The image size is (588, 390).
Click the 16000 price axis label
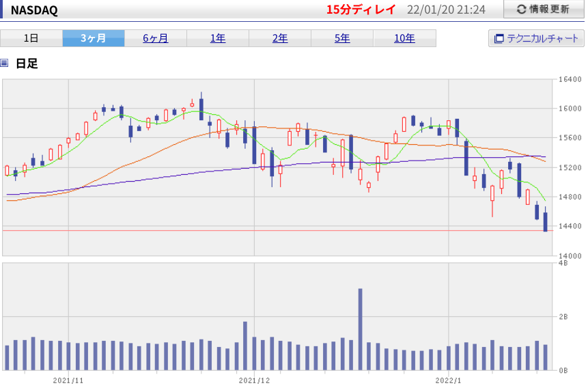[x=570, y=109]
